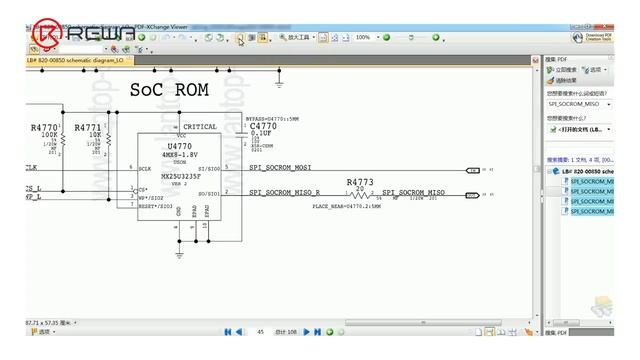Image resolution: width=640 pixels, height=360 pixels.
Task: Click the snapshot tool icon
Action: pos(252,38)
